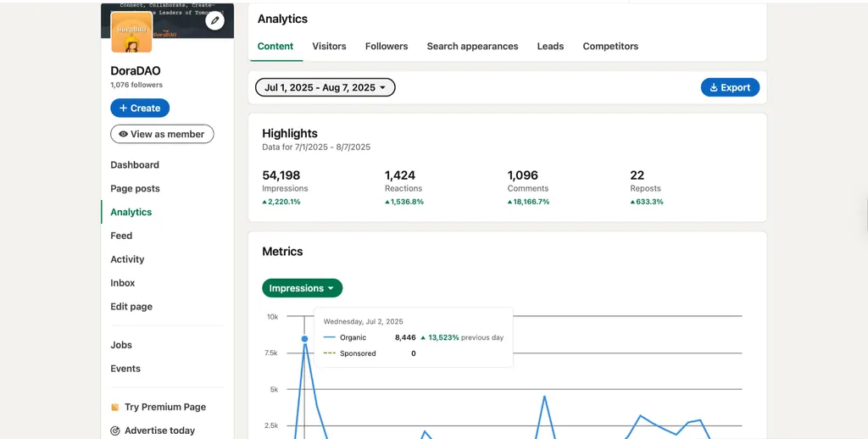
Task: Go to Dashboard in the sidebar
Action: click(135, 165)
